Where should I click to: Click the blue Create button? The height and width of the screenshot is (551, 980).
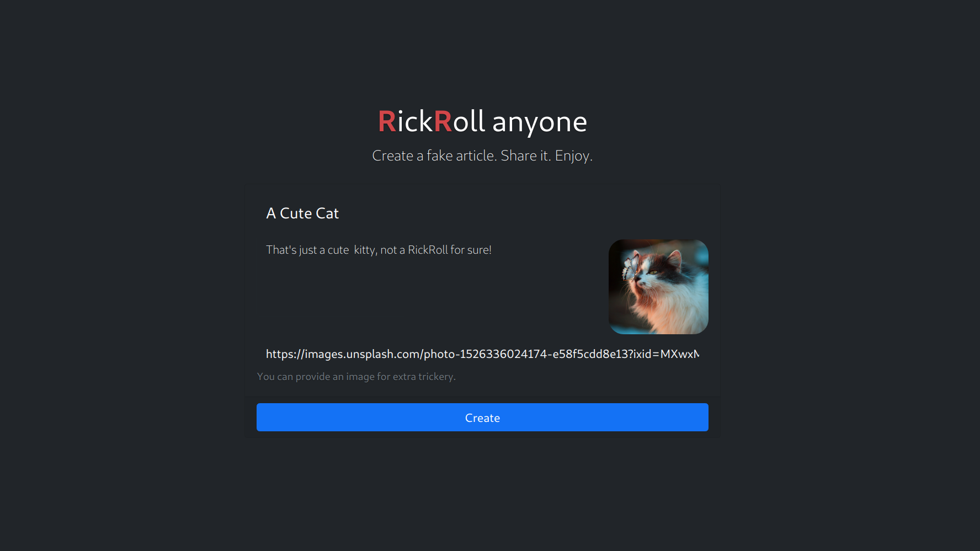(482, 418)
